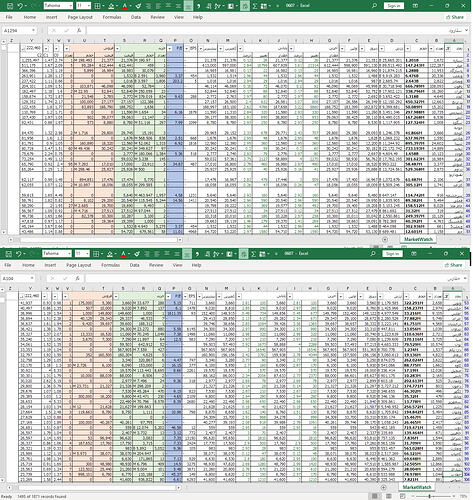Screen dimensions: 473x500
Task: Expand font size dropdown in lower window
Action: (x=87, y=254)
